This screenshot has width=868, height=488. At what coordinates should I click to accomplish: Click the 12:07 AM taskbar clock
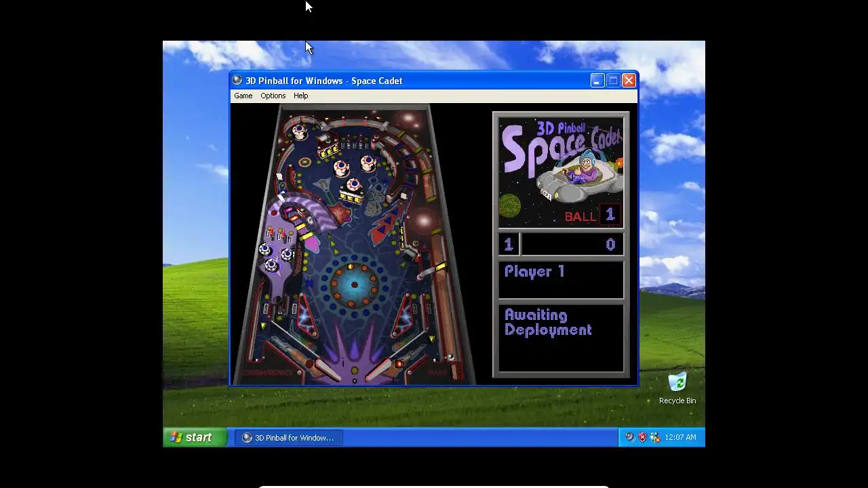tap(680, 437)
